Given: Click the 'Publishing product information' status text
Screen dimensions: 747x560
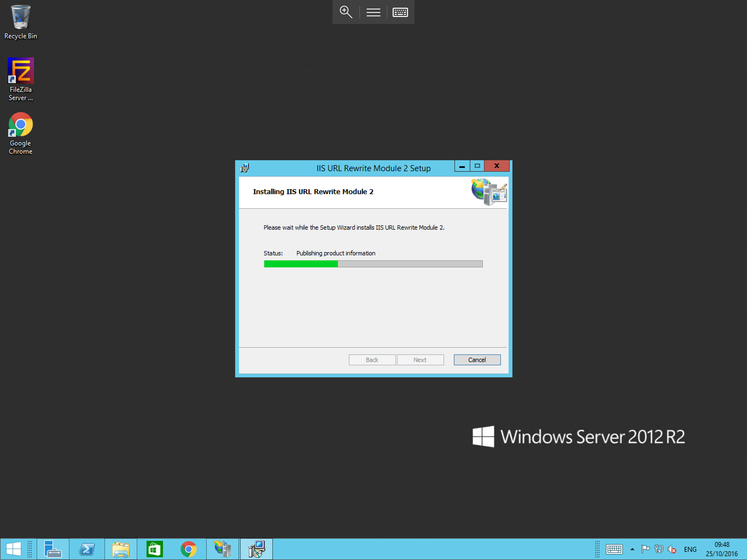Looking at the screenshot, I should coord(336,253).
